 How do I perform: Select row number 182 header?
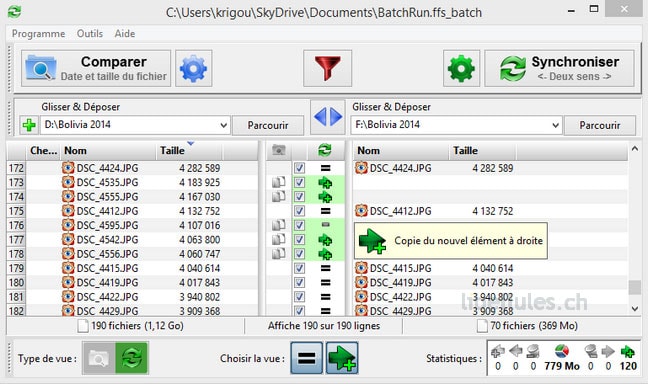click(16, 311)
